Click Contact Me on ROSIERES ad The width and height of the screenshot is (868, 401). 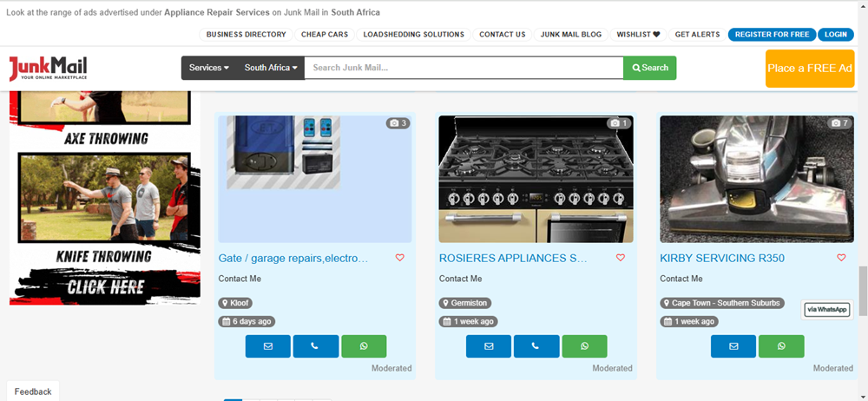click(x=461, y=279)
